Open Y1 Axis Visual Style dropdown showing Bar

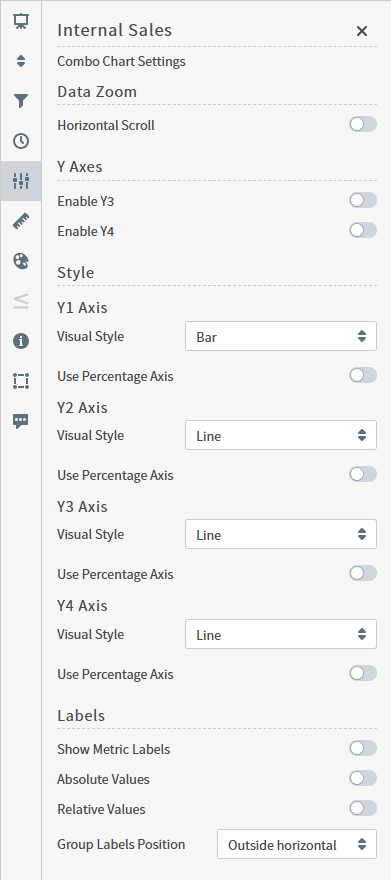click(x=280, y=336)
